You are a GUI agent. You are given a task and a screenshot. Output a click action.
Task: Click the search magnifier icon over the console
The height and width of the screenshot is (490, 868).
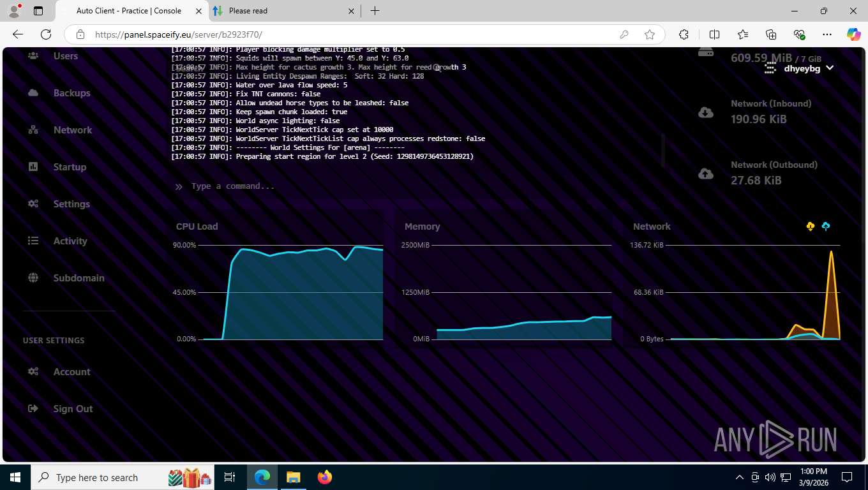click(437, 68)
